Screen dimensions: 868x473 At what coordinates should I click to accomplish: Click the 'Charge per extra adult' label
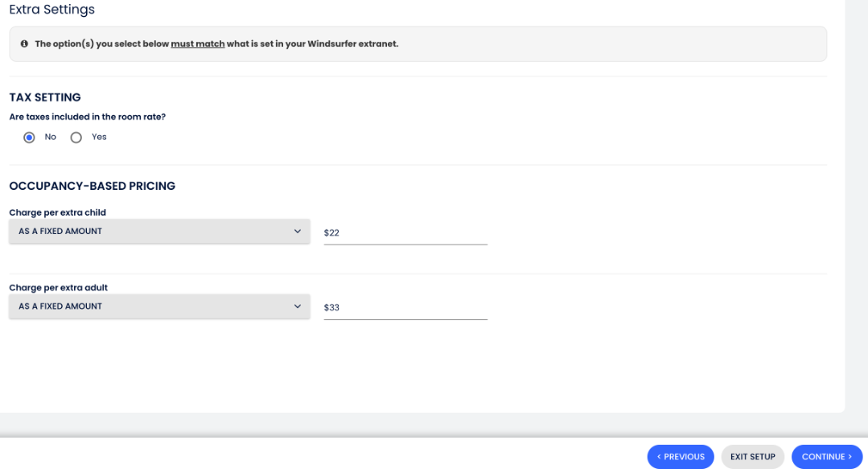(x=57, y=287)
